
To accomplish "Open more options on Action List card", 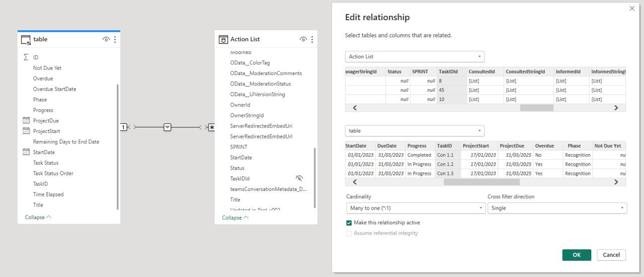I will tap(312, 39).
